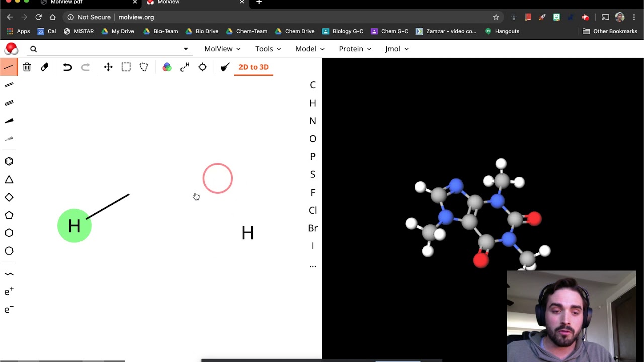Select the negative charge e- tool

[9, 310]
